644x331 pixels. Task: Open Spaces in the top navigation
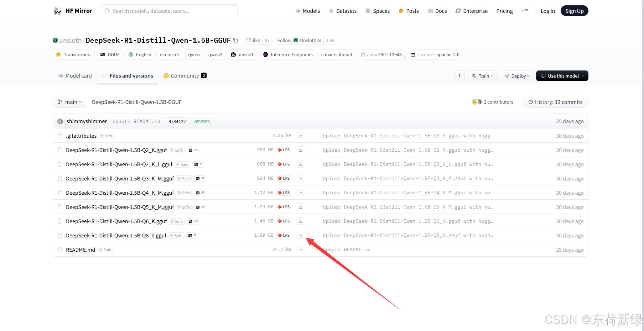tap(378, 11)
